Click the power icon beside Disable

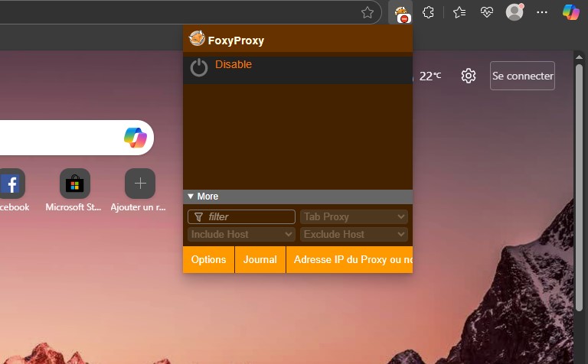point(199,68)
